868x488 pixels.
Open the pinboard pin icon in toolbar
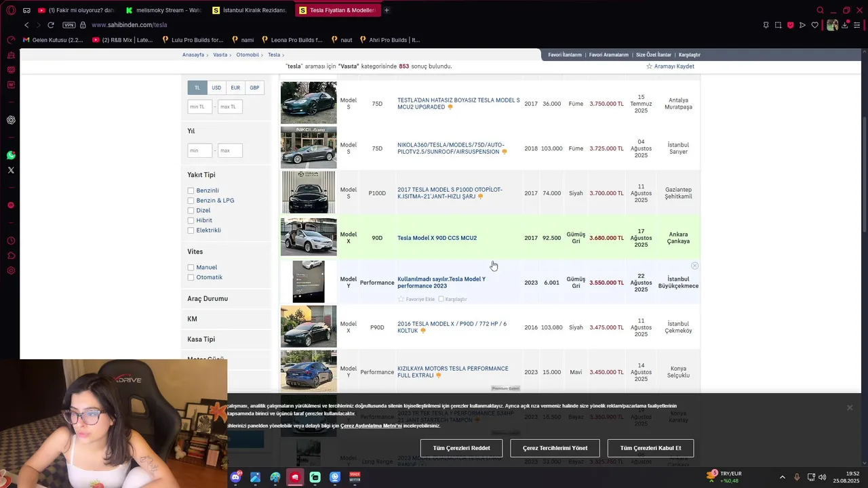click(766, 25)
